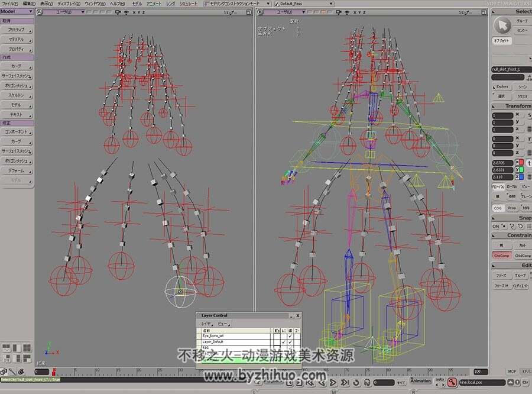Screen dimensions: 532x394
Task: Click スケルトン (Skeleton) button in left panel
Action: point(17,95)
